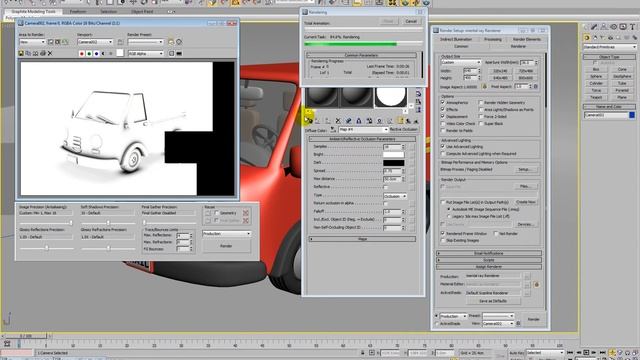Enable the green channel display

89,53
